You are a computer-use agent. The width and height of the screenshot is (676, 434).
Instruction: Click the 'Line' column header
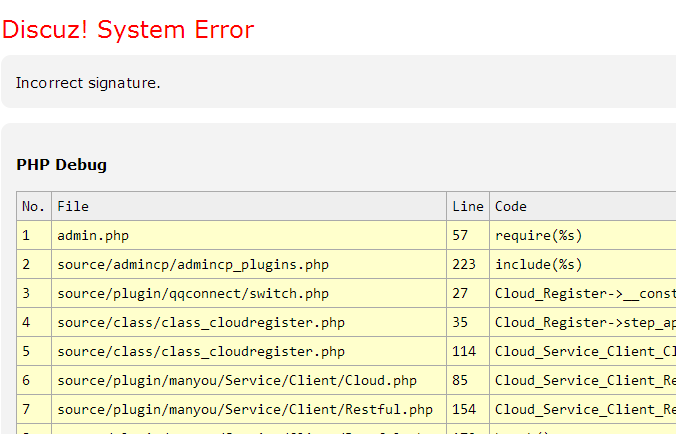pyautogui.click(x=468, y=206)
